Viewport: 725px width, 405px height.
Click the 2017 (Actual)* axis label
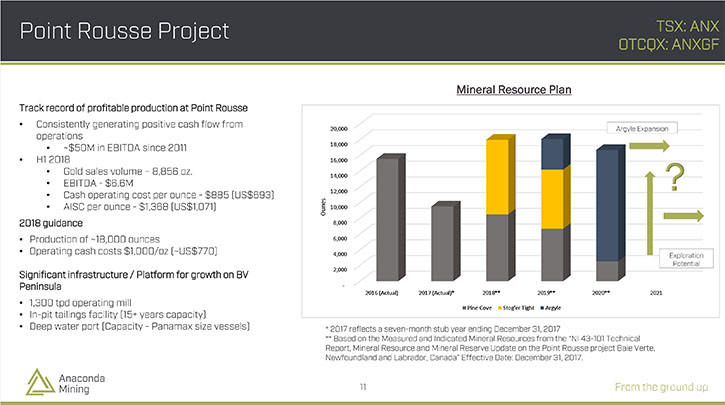[436, 293]
